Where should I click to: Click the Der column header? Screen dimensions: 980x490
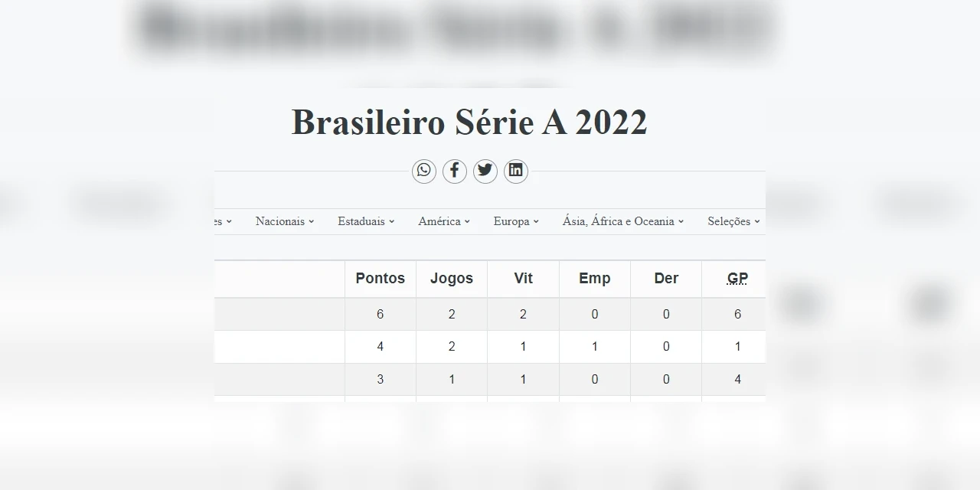point(665,278)
